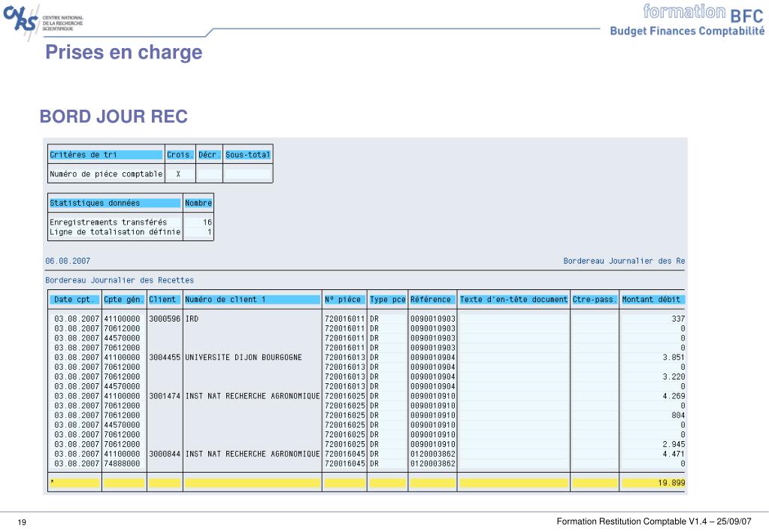Click the debit amount 2.945

(674, 444)
